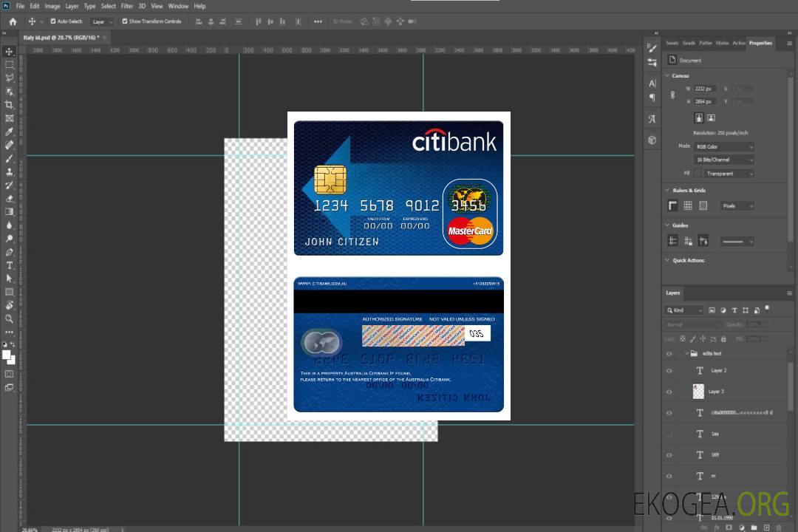
Task: Open the 3D panel cube icon
Action: tap(652, 140)
